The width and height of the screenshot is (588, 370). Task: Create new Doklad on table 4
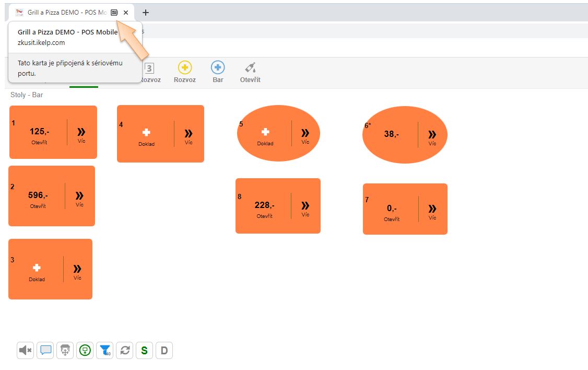[146, 135]
